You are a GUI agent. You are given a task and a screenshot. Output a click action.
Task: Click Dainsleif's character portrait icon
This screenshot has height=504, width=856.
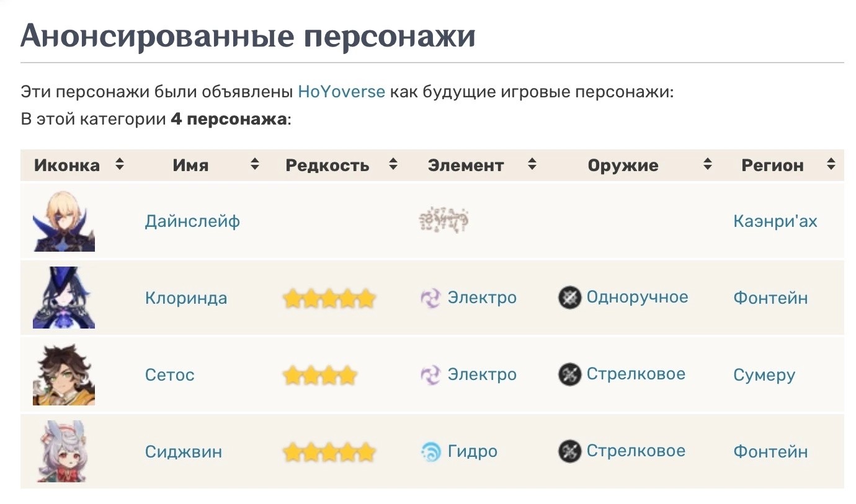click(64, 221)
